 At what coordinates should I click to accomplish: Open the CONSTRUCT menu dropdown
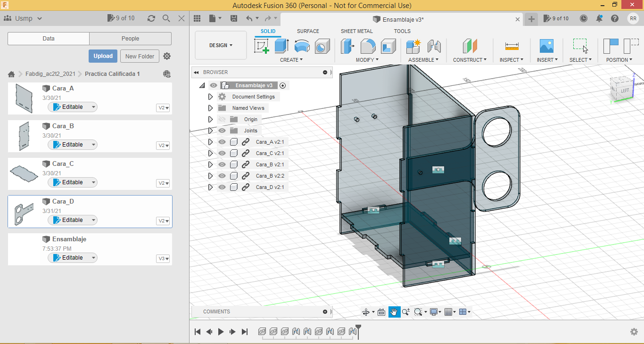pos(470,60)
